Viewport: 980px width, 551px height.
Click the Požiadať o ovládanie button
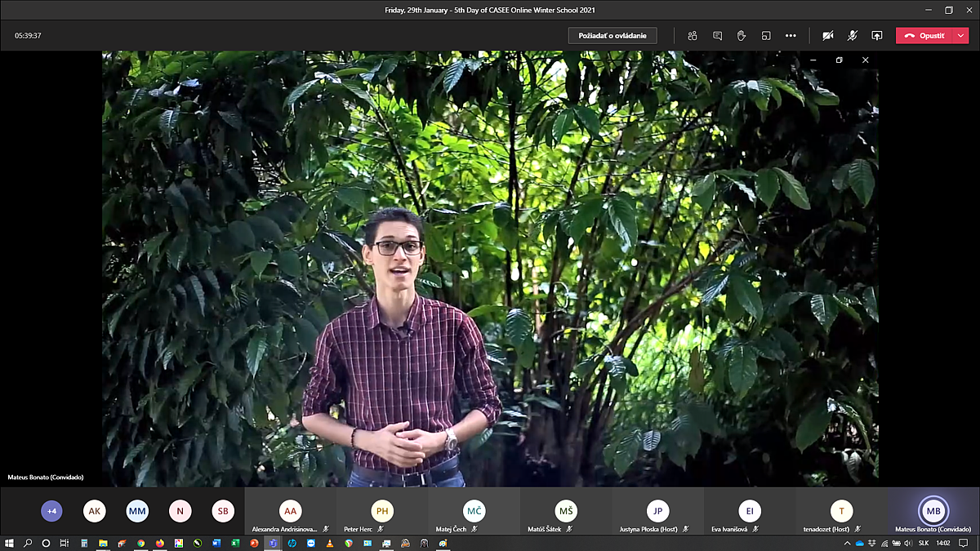pos(612,36)
